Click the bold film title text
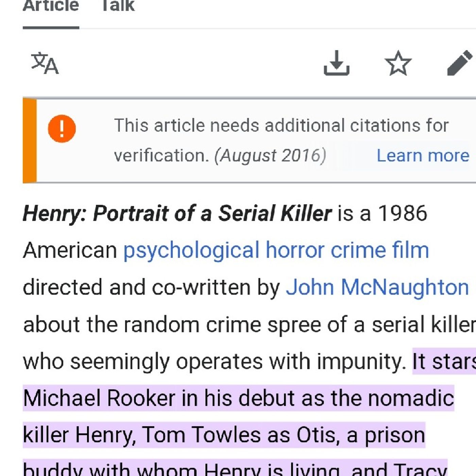476x476 pixels. 177,214
